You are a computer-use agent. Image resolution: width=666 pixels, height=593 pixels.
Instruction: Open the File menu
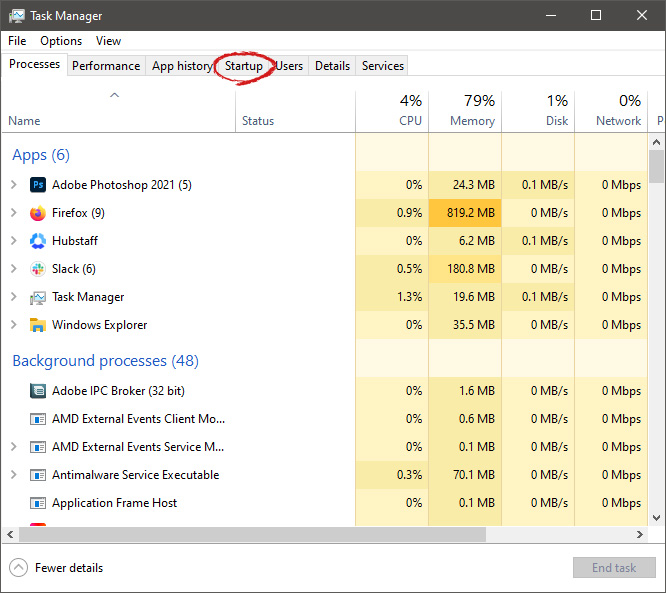pos(17,41)
